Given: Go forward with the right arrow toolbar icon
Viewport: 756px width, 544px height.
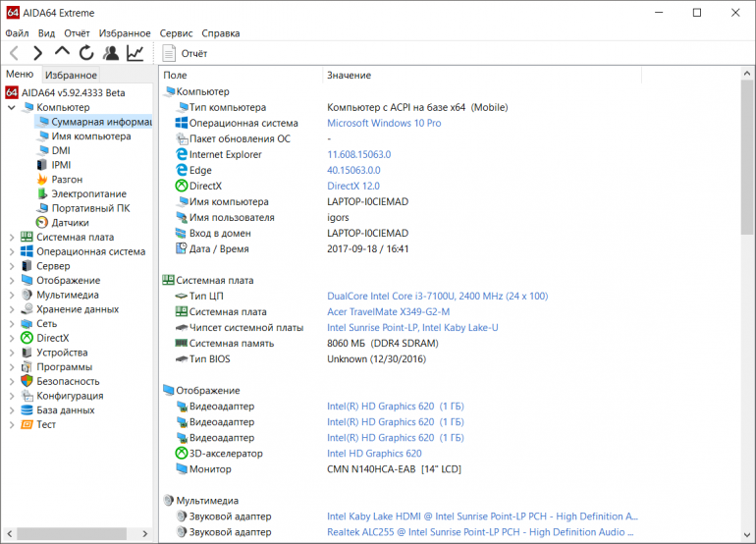Looking at the screenshot, I should click(x=37, y=53).
